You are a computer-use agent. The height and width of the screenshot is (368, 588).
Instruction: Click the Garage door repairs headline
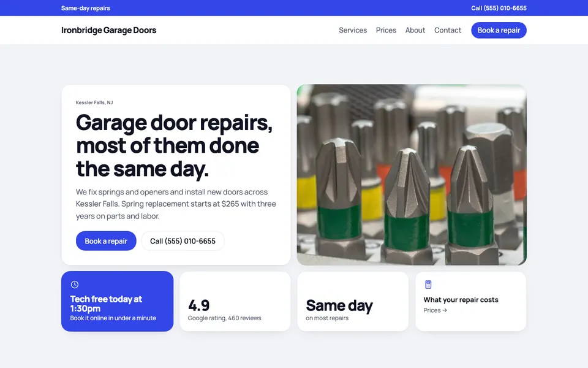(x=174, y=146)
